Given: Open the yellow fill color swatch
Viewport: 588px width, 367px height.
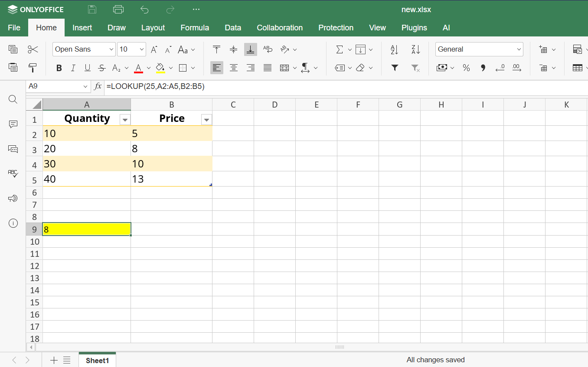Looking at the screenshot, I should (x=160, y=68).
